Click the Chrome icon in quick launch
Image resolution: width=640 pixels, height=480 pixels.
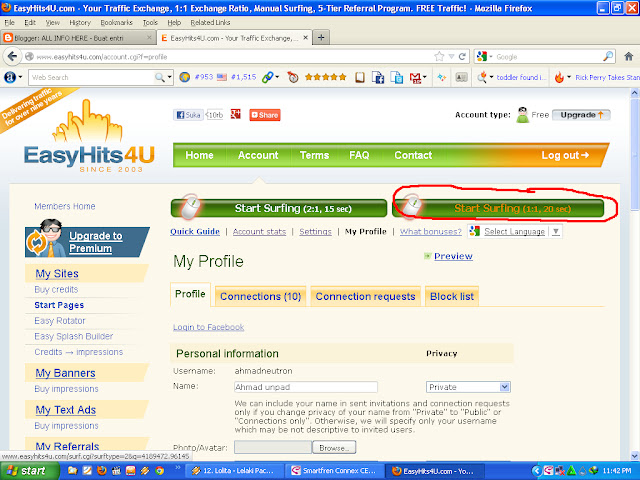[160, 471]
